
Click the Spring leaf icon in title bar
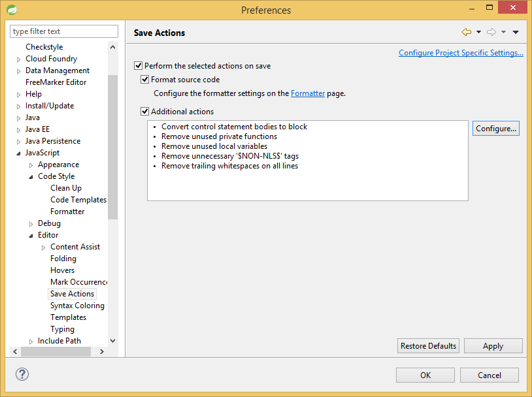pyautogui.click(x=12, y=10)
